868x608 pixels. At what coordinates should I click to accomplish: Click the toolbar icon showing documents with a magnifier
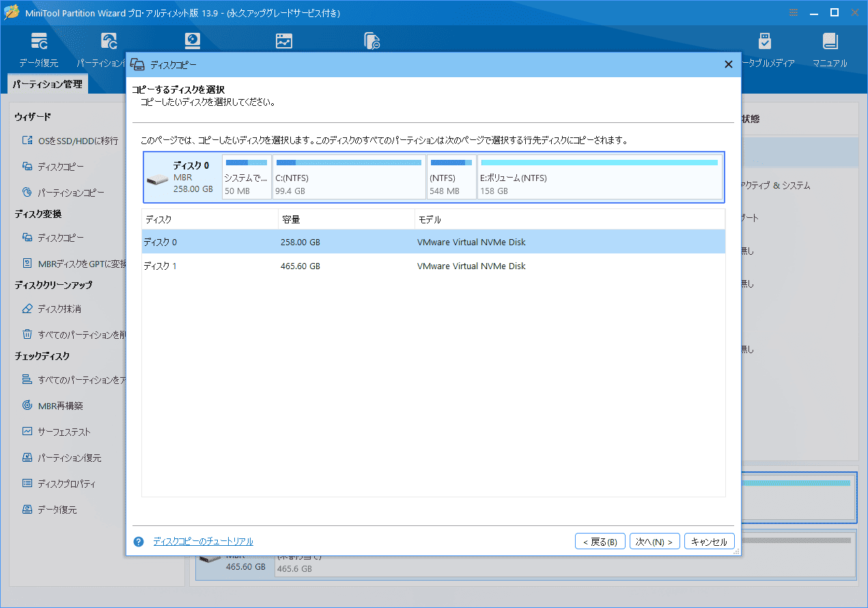[372, 41]
